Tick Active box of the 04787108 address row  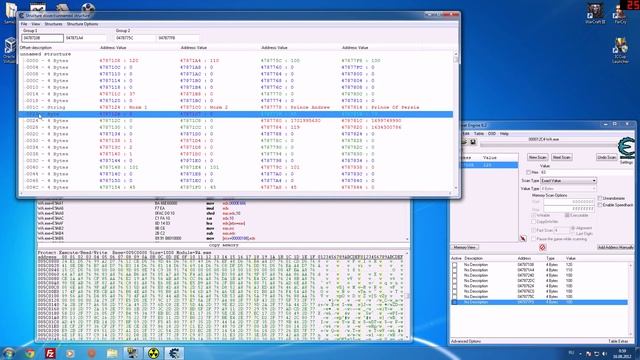(x=455, y=265)
